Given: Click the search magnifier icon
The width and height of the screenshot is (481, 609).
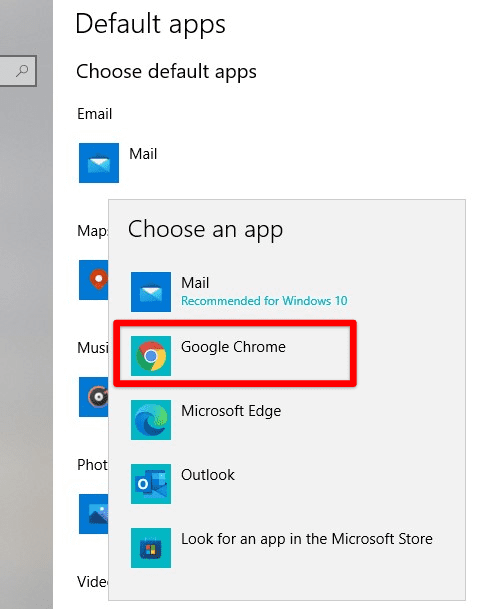Looking at the screenshot, I should point(22,71).
